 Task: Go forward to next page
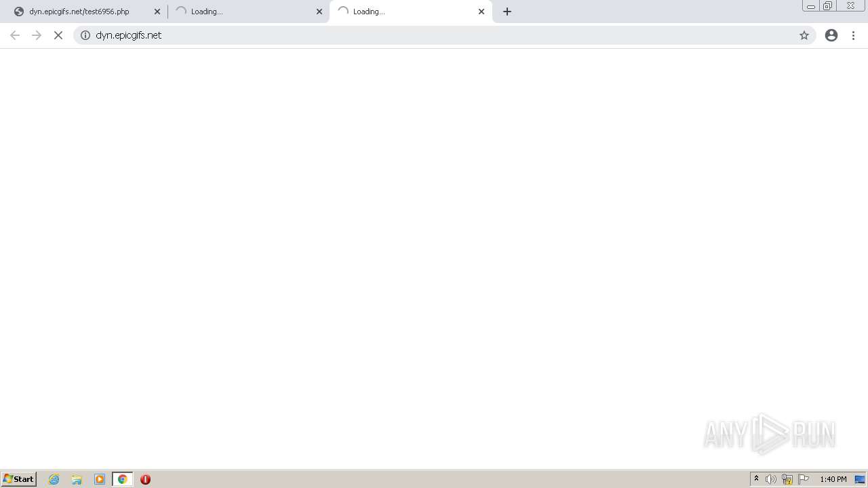click(37, 35)
